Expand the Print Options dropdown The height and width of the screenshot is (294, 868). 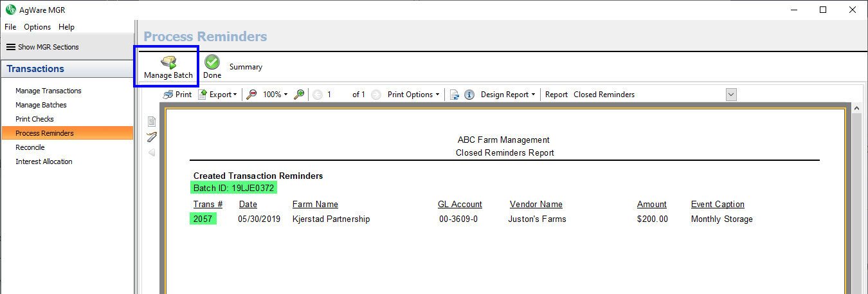tap(413, 95)
